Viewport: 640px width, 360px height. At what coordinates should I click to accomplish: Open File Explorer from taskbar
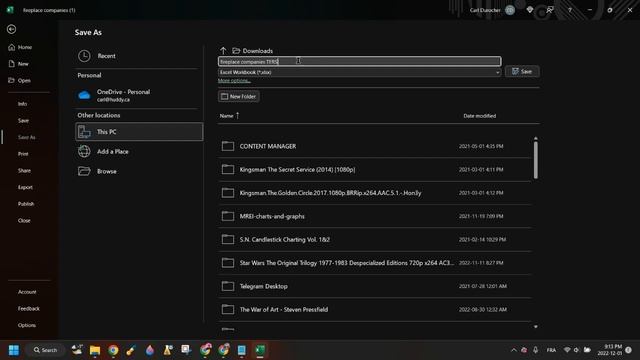pos(95,350)
